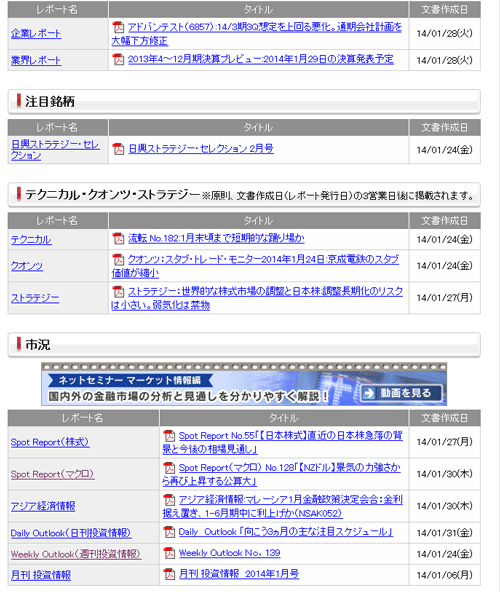
Task: Open the 月刊 投資情報 name link
Action: pyautogui.click(x=41, y=575)
